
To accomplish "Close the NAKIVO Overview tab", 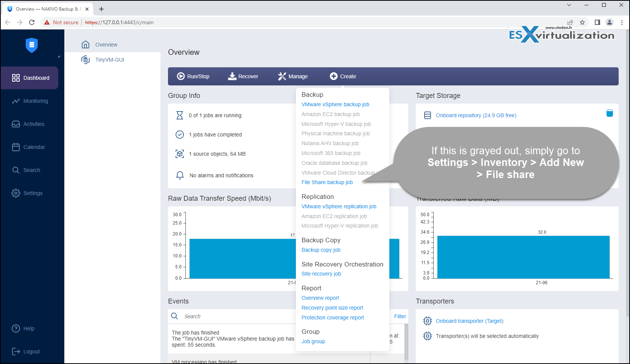I will 87,9.
